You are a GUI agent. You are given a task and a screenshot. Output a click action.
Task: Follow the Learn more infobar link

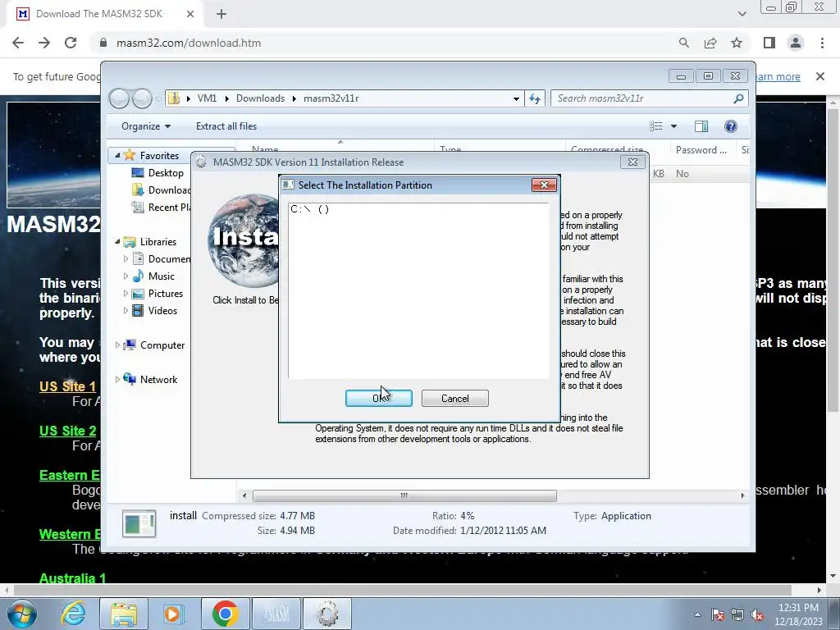tap(778, 76)
